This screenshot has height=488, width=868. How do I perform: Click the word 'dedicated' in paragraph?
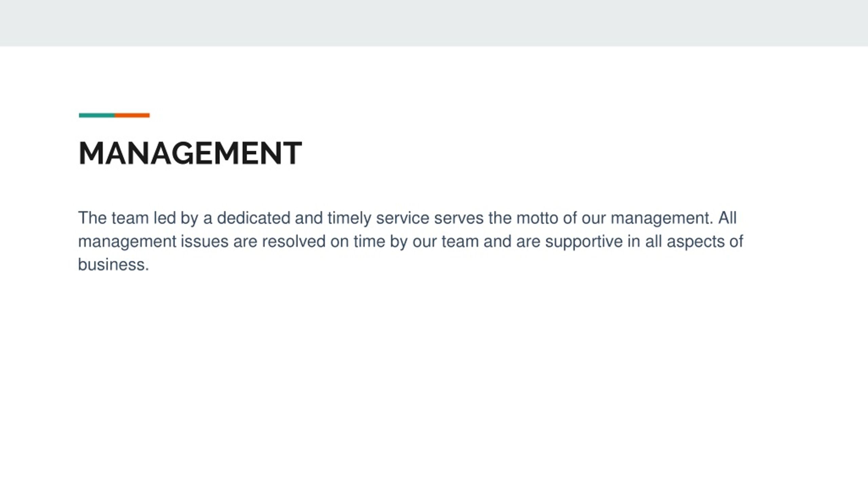pos(253,218)
